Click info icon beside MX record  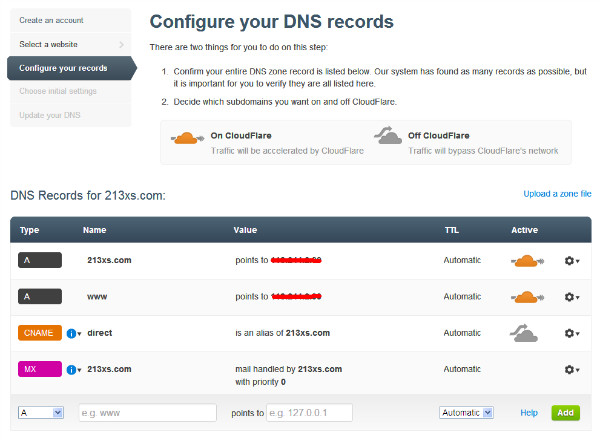(72, 370)
